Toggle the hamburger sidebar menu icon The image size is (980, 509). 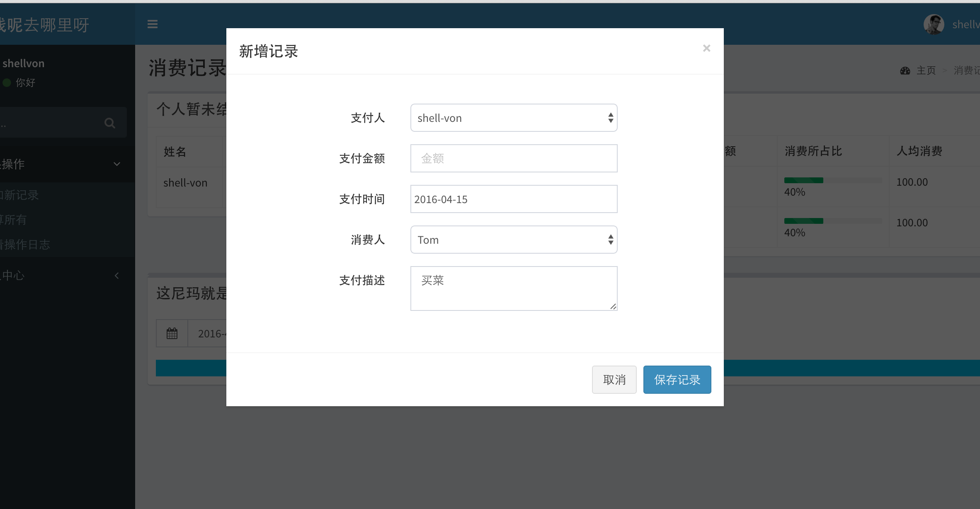click(x=152, y=24)
